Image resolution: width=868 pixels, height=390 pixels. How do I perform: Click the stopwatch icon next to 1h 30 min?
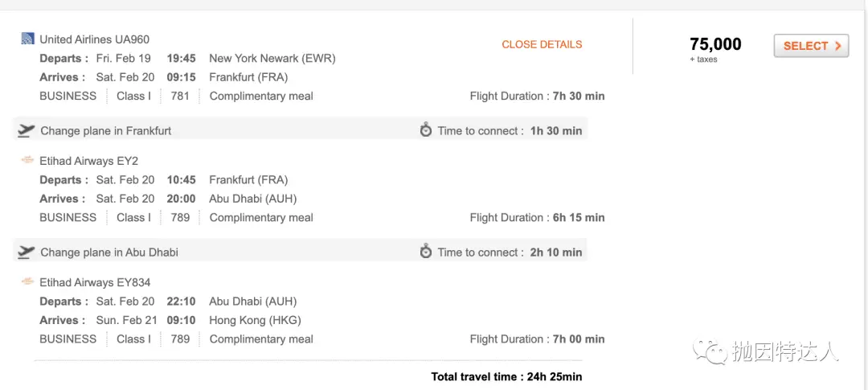426,130
